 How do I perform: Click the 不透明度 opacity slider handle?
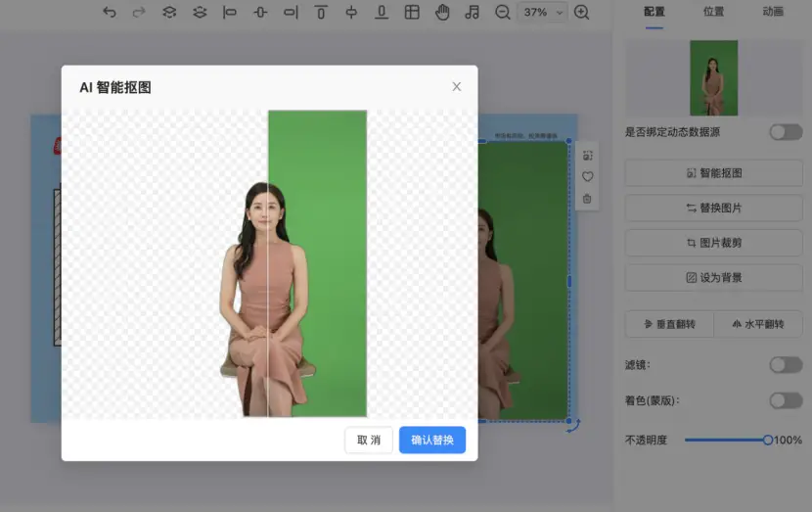coord(767,441)
